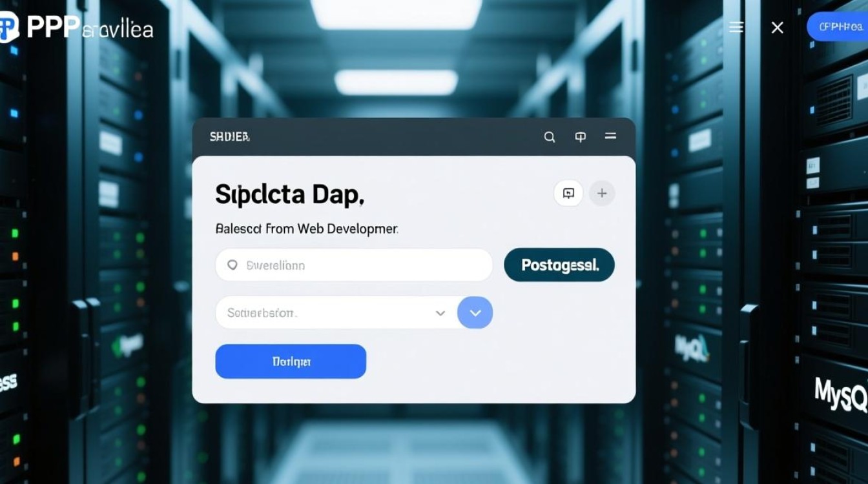Image resolution: width=868 pixels, height=484 pixels.
Task: Open the chat bubble icon in dialog header
Action: [x=581, y=137]
